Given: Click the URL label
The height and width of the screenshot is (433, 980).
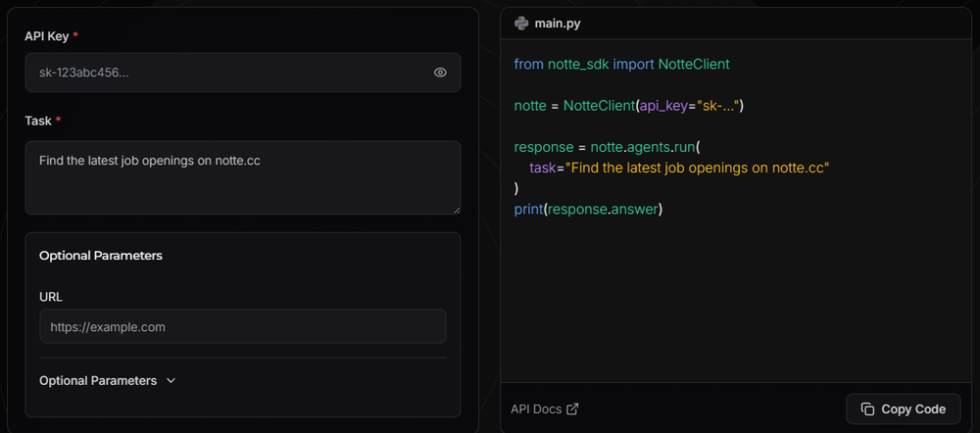Looking at the screenshot, I should pos(51,297).
